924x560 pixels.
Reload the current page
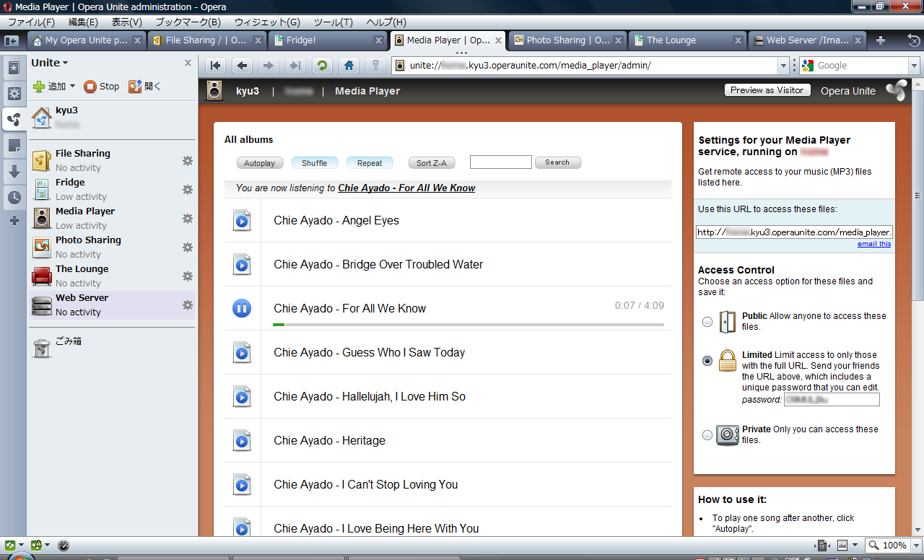[x=322, y=66]
